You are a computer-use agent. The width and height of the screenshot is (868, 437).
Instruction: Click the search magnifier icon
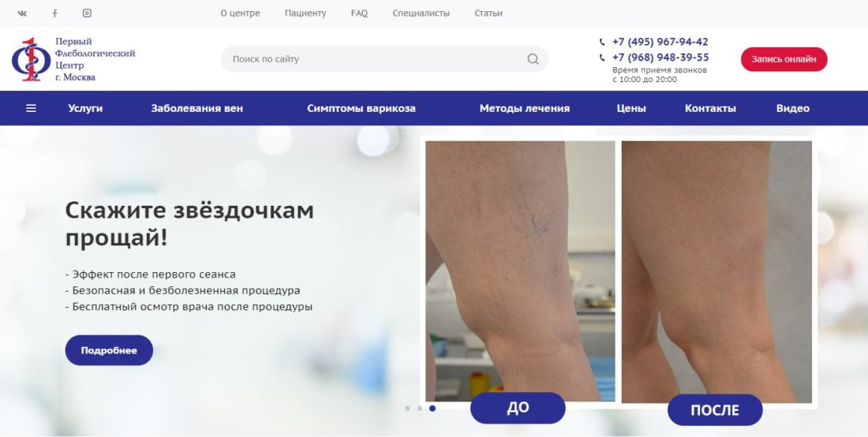533,59
